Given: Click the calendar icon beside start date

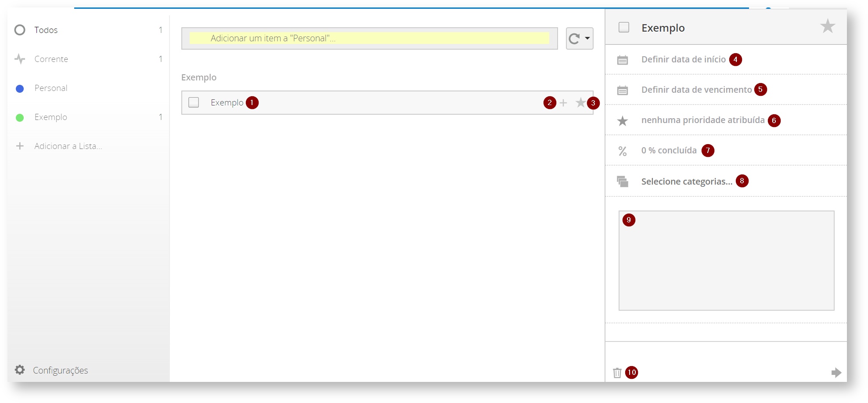Looking at the screenshot, I should click(623, 60).
